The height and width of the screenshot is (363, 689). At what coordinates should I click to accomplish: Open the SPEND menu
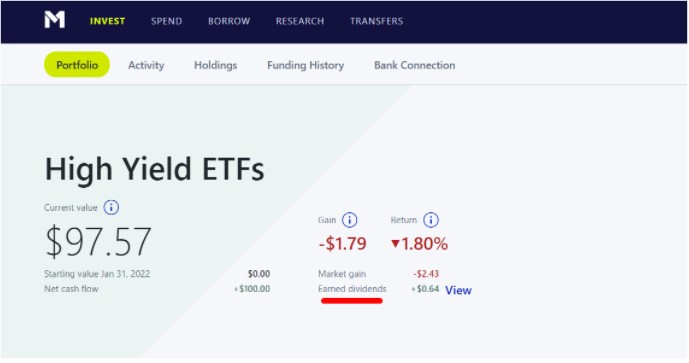(167, 21)
